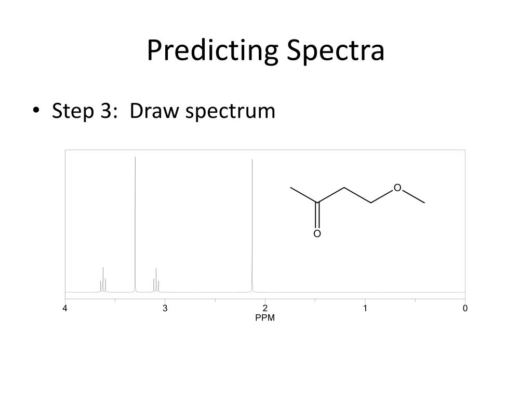Select the tall singlet peak near 3.3 PPM

pos(136,224)
